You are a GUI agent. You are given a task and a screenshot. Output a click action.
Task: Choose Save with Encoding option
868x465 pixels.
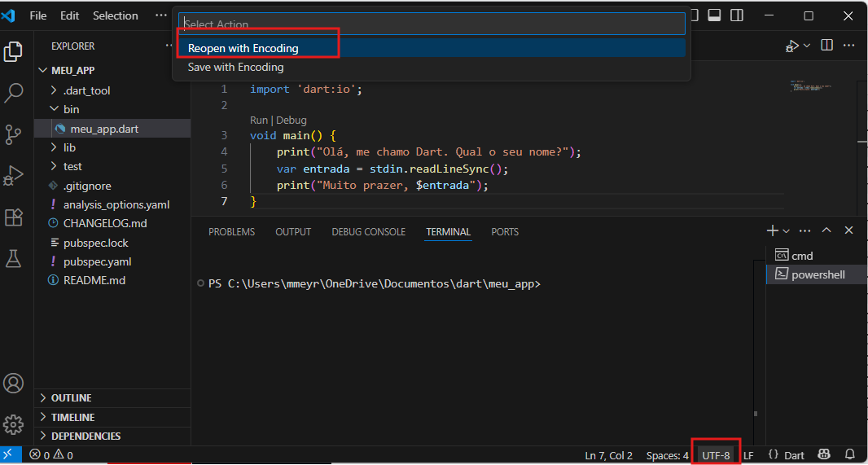click(x=432, y=68)
